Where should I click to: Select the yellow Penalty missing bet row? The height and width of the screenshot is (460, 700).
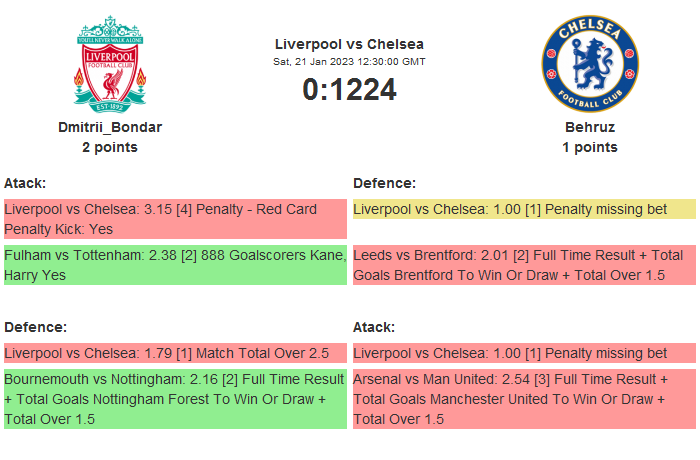point(524,209)
